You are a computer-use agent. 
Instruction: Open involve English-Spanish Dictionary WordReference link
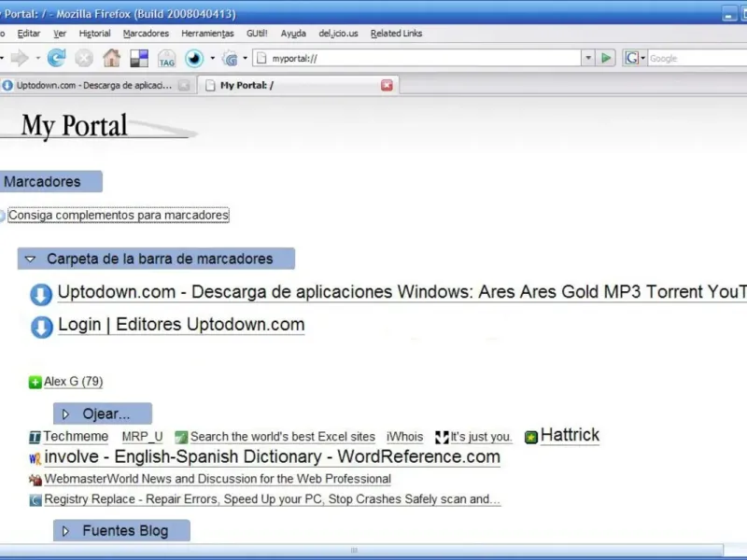(x=272, y=456)
